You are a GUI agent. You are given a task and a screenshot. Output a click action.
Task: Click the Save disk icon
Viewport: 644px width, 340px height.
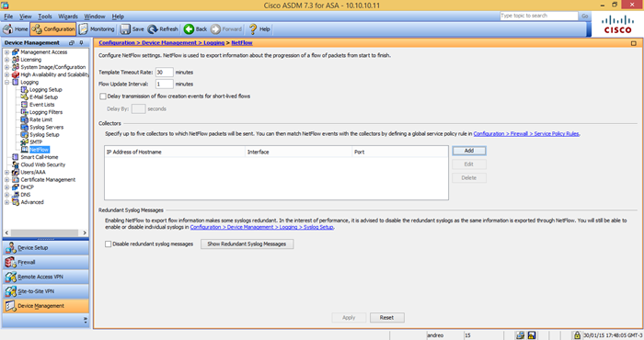coord(125,29)
